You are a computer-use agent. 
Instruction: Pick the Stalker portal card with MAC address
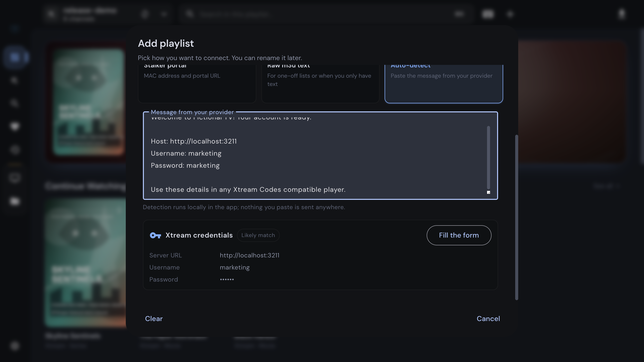pyautogui.click(x=197, y=83)
